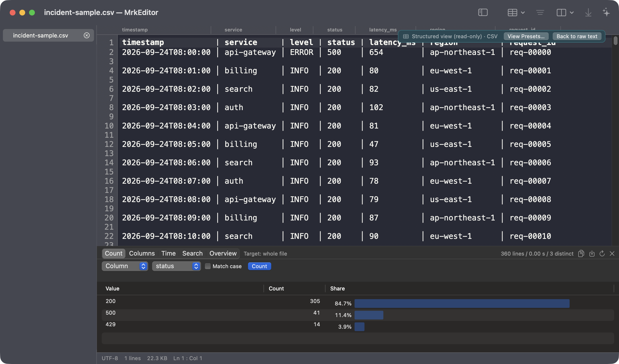Select the 500 value result row

[x=358, y=315]
